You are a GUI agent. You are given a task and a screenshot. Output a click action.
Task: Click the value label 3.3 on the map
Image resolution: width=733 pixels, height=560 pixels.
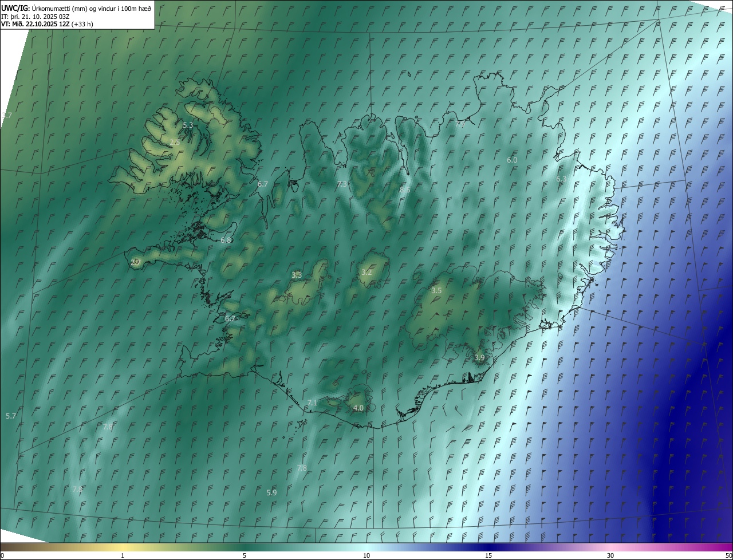click(297, 275)
